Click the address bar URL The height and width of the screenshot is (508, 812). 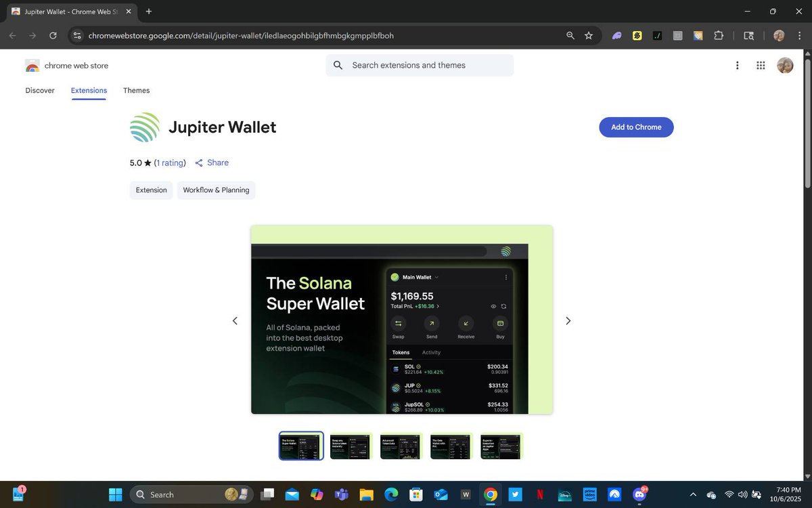tap(241, 35)
